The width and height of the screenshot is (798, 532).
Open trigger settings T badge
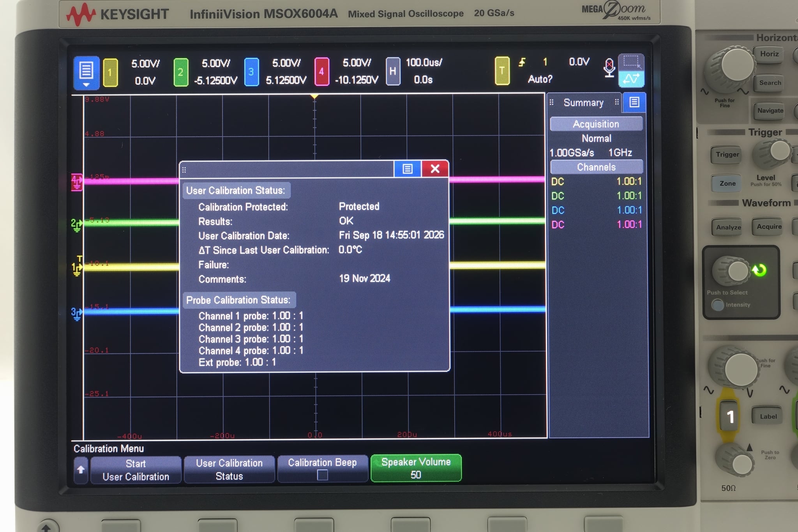(502, 71)
